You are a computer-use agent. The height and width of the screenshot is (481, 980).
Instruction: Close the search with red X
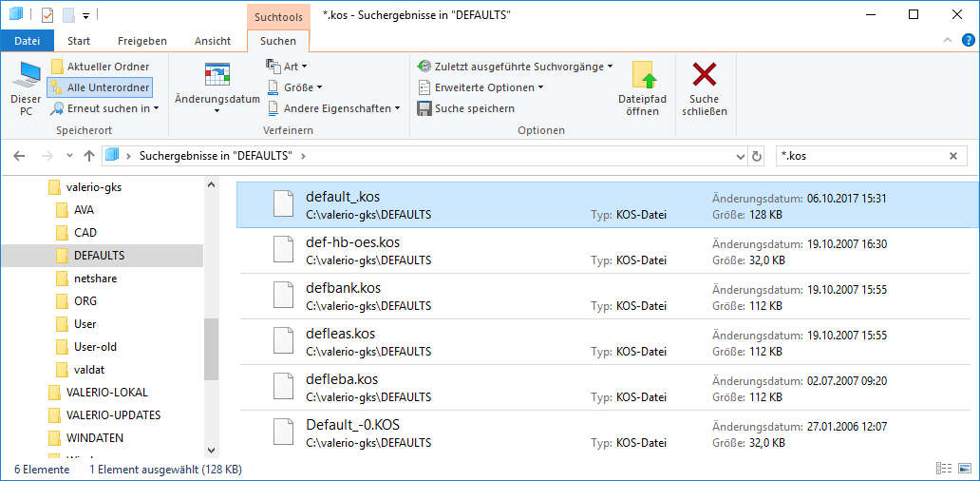704,88
